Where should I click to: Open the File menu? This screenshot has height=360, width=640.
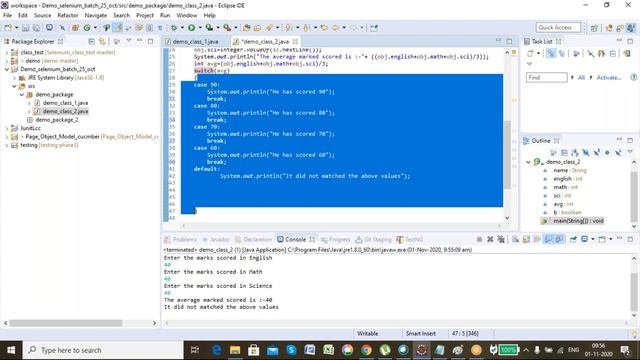[7, 15]
